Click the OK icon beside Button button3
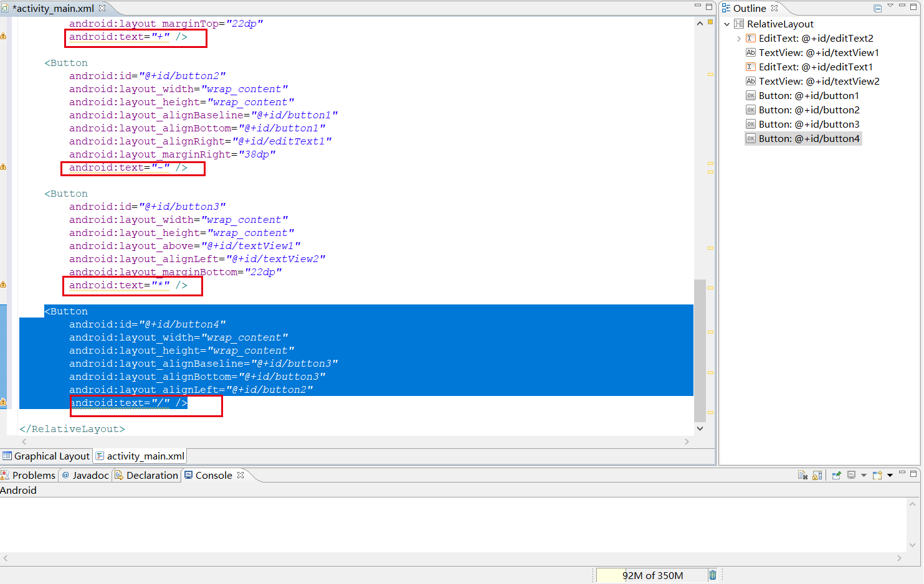Screen dimensions: 924x584 pos(751,124)
